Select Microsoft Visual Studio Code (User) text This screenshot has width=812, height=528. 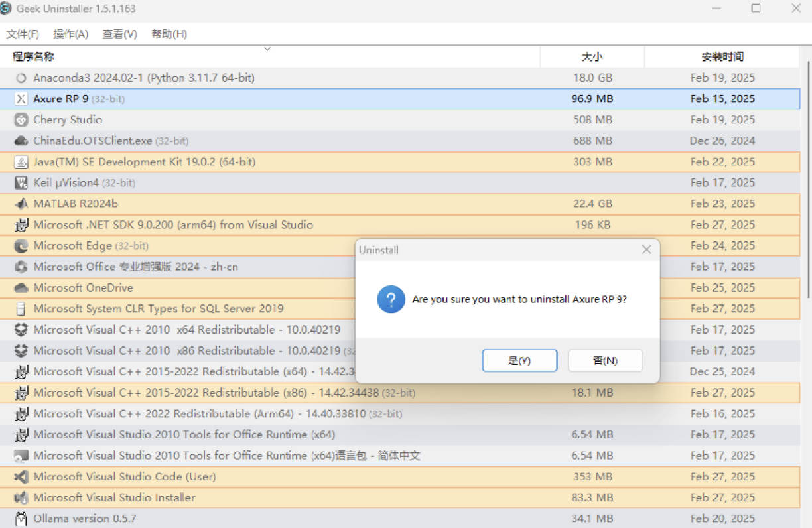125,477
